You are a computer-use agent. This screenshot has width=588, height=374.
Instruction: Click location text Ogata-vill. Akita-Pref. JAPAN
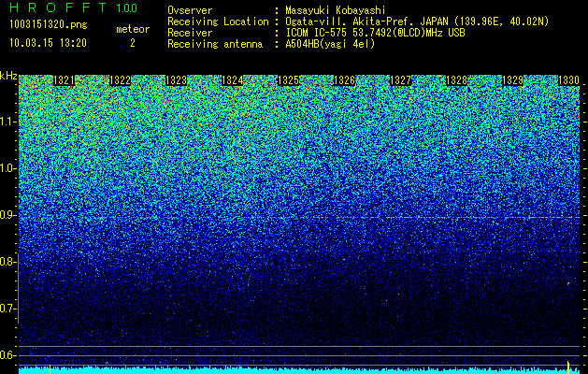coord(366,22)
